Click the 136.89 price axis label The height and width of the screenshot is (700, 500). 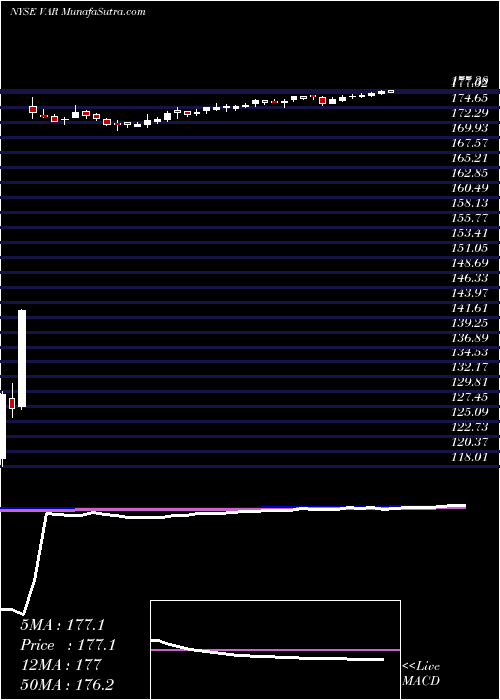[469, 338]
